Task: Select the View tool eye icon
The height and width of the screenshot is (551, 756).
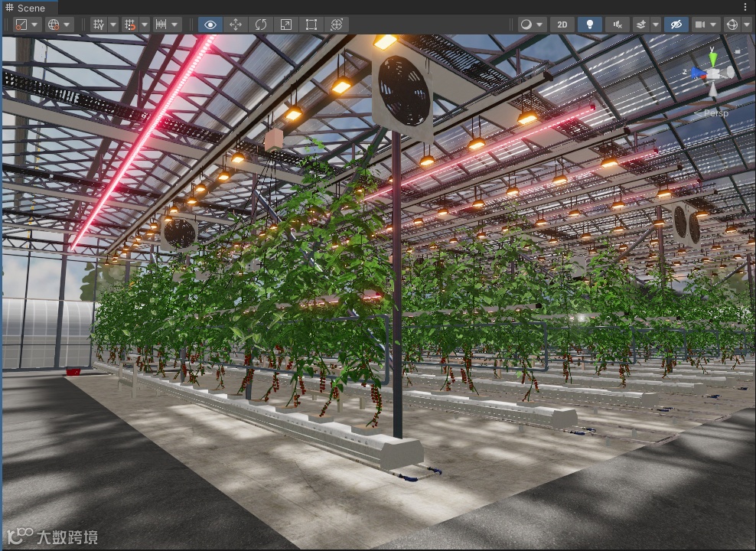Action: coord(210,24)
